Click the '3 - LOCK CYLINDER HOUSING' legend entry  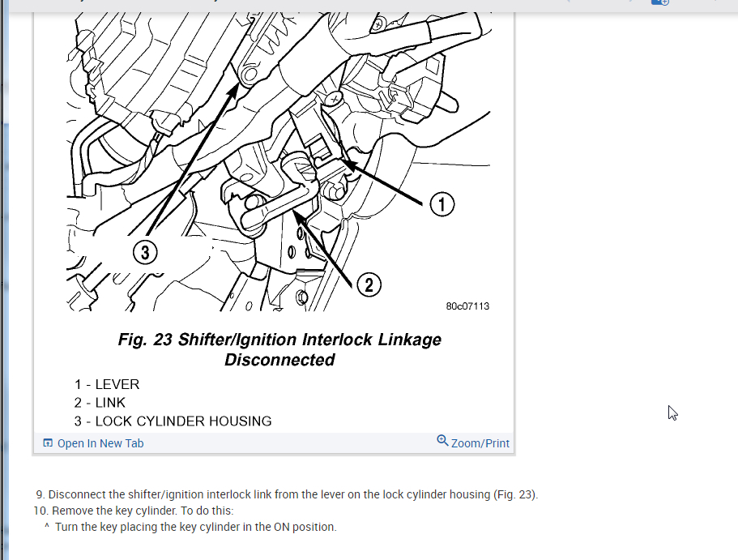tap(173, 421)
